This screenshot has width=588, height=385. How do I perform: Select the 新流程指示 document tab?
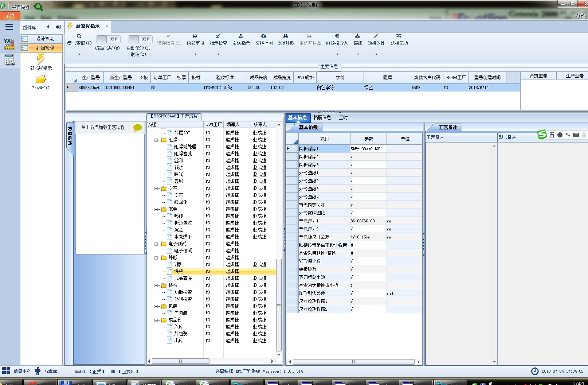[x=87, y=26]
